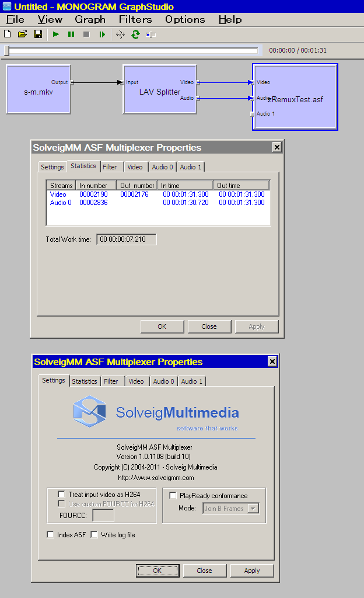Expand the Mode Join B Frames dropdown
The width and height of the screenshot is (364, 598).
(x=253, y=509)
